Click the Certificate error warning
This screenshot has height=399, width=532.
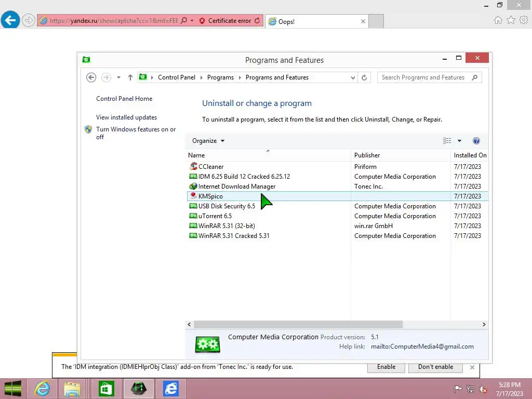pos(225,20)
